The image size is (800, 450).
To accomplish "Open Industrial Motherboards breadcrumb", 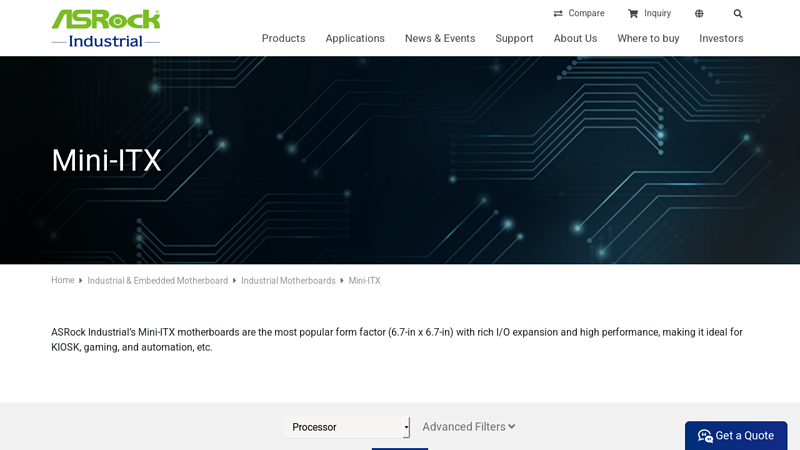I will 288,281.
